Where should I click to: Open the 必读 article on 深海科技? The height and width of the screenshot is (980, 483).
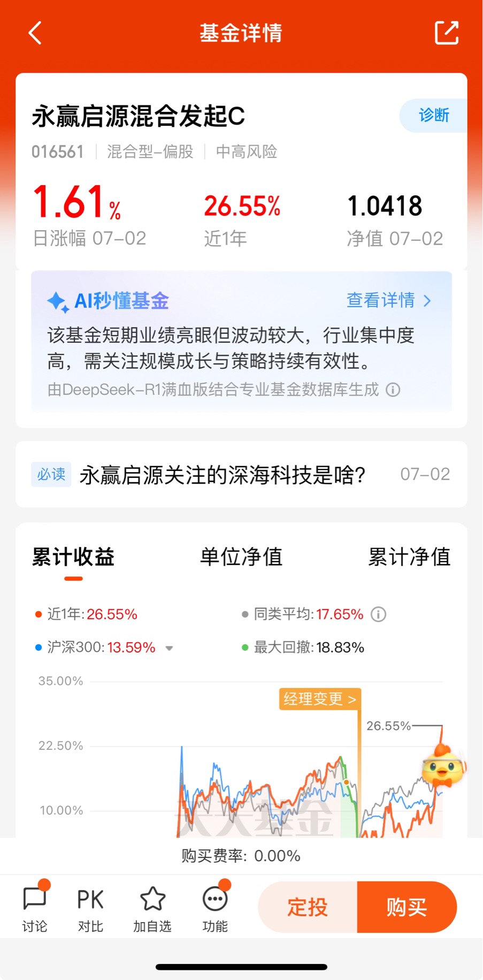(x=241, y=474)
